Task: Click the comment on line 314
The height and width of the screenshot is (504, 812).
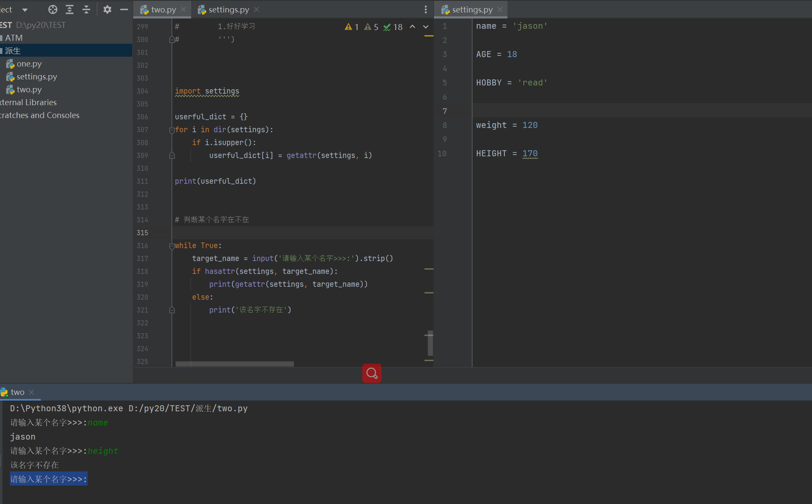Action: (x=212, y=220)
